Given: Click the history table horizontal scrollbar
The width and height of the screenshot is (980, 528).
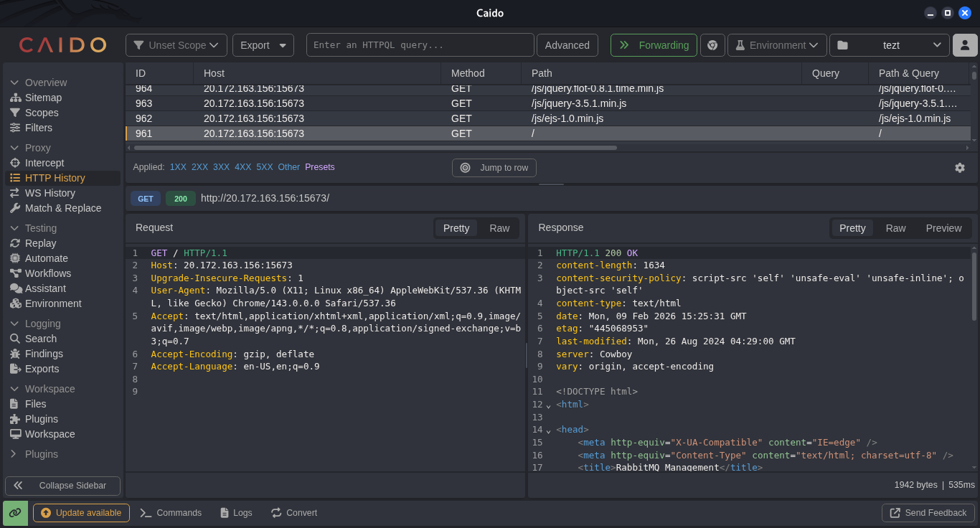Looking at the screenshot, I should [x=374, y=148].
